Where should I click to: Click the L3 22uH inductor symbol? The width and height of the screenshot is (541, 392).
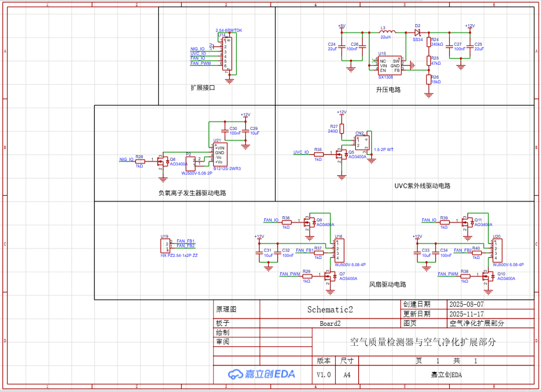click(386, 31)
